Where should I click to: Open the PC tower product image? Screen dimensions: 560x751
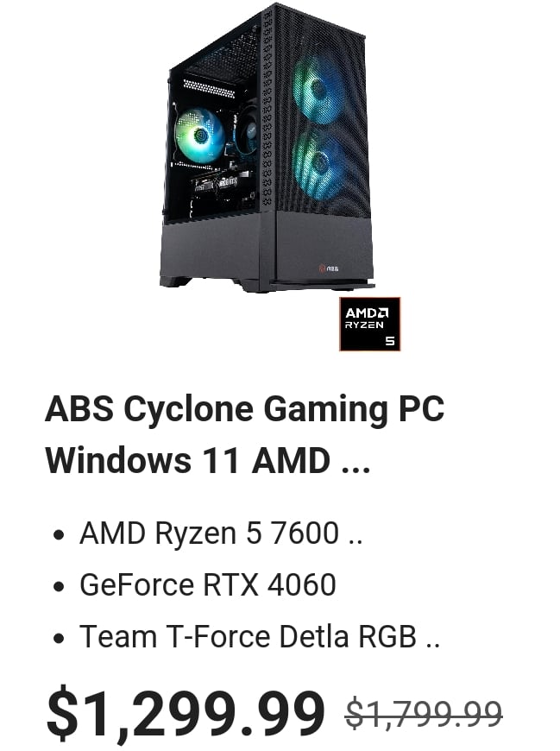267,148
